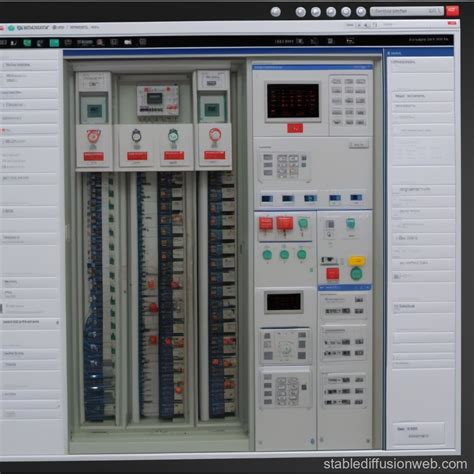Click the first large red push button

tap(266, 224)
